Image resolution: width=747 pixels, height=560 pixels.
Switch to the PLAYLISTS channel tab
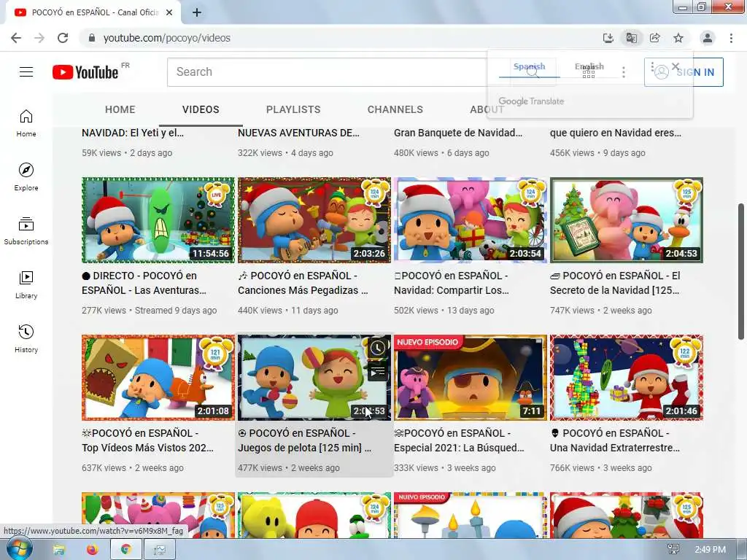(293, 109)
